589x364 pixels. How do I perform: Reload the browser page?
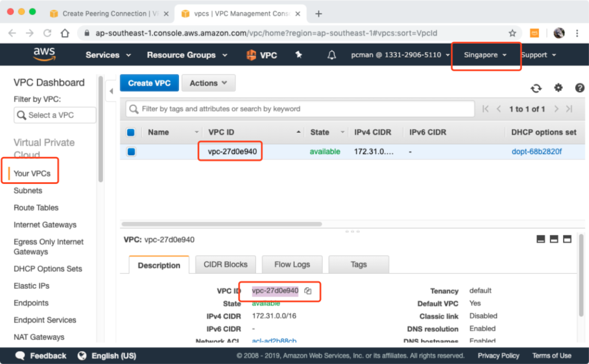[47, 33]
